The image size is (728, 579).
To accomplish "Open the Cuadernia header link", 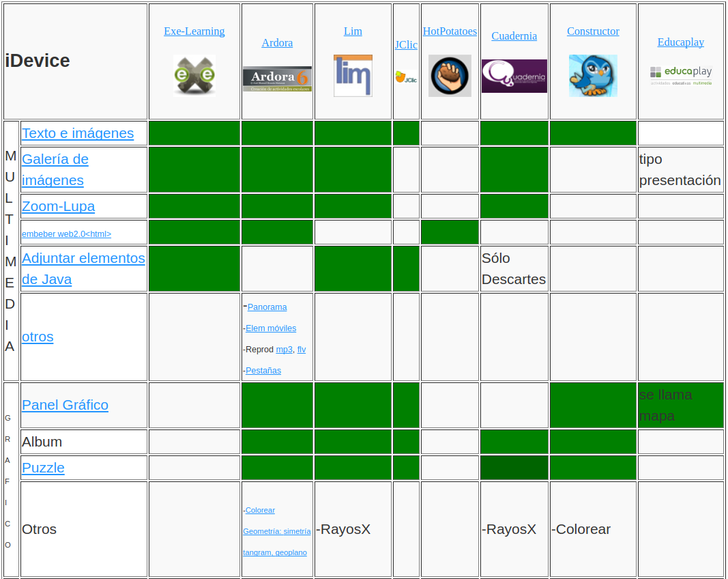I will coord(514,36).
